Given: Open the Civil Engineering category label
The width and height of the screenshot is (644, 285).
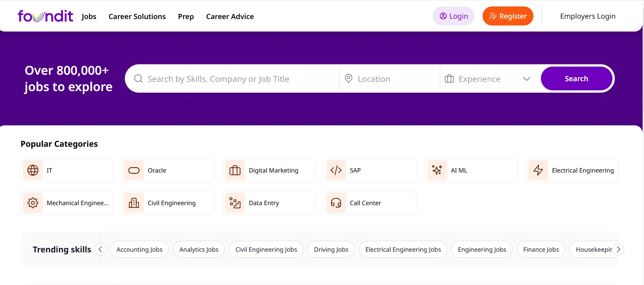Looking at the screenshot, I should point(172,203).
